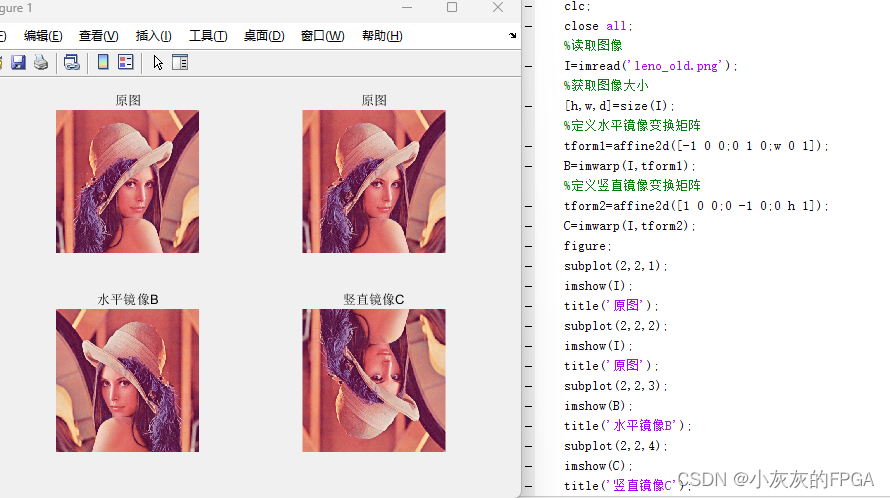This screenshot has height=498, width=890.
Task: Click the line B=imwarp(I,tform1);
Action: click(x=629, y=166)
